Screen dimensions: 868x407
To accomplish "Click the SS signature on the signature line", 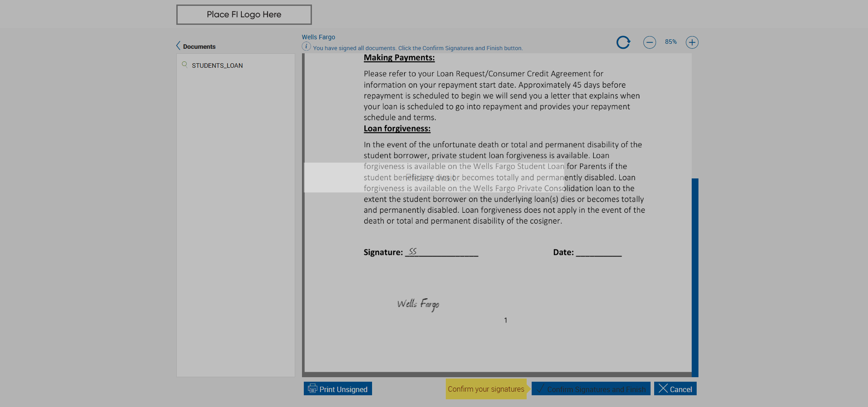I will [412, 251].
